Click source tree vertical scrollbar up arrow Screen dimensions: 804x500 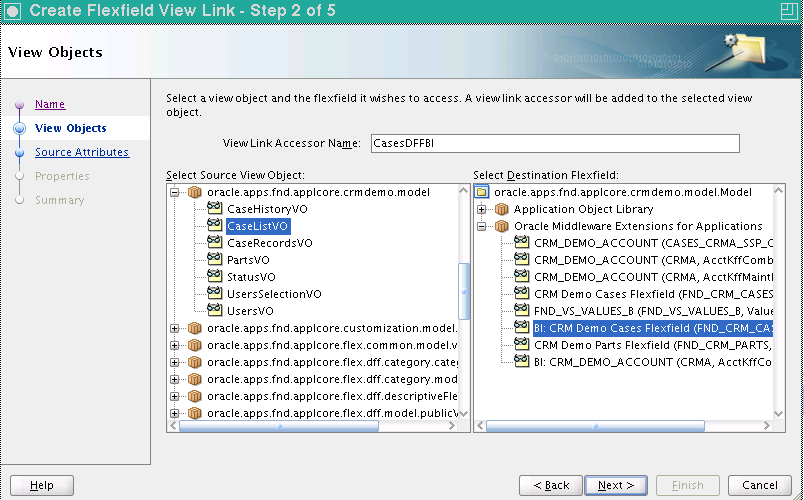coord(464,191)
